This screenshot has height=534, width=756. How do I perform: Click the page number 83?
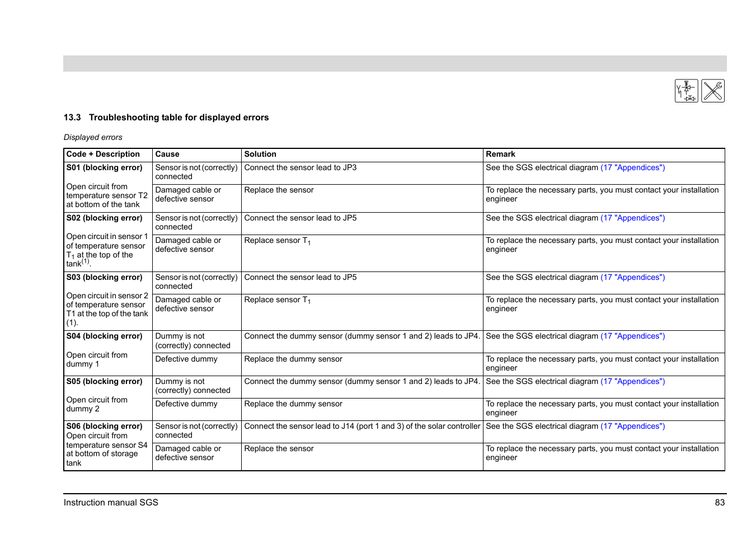[720, 503]
